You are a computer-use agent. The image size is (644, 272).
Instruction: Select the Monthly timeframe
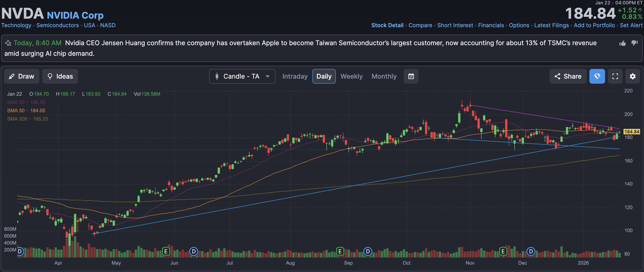(384, 76)
